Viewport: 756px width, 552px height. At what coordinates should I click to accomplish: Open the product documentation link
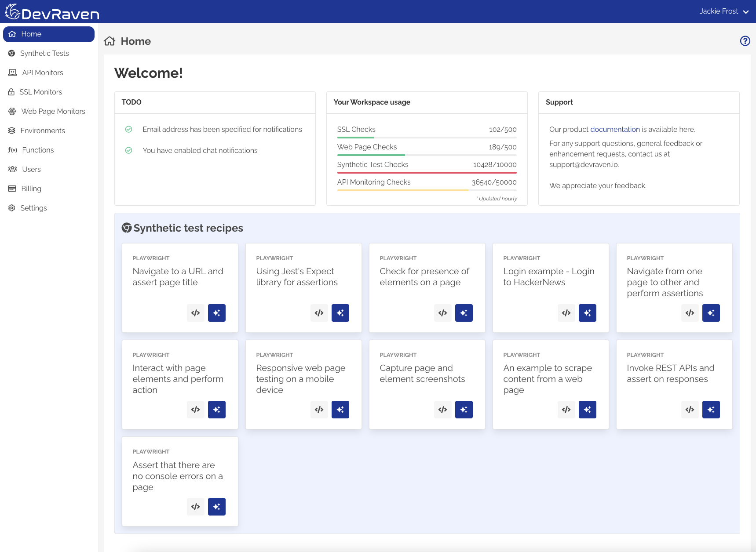pyautogui.click(x=615, y=129)
